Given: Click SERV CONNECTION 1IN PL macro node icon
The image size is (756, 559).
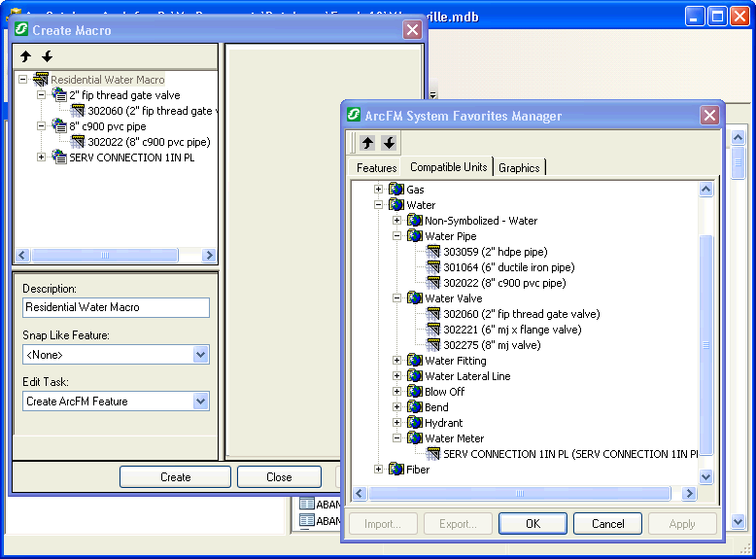Looking at the screenshot, I should (59, 157).
